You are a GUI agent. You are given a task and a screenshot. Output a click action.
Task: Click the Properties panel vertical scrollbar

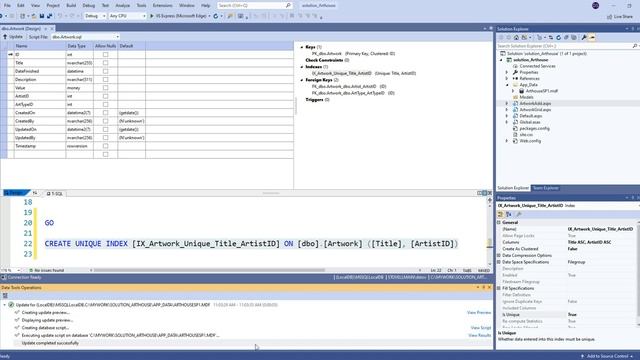point(638,274)
